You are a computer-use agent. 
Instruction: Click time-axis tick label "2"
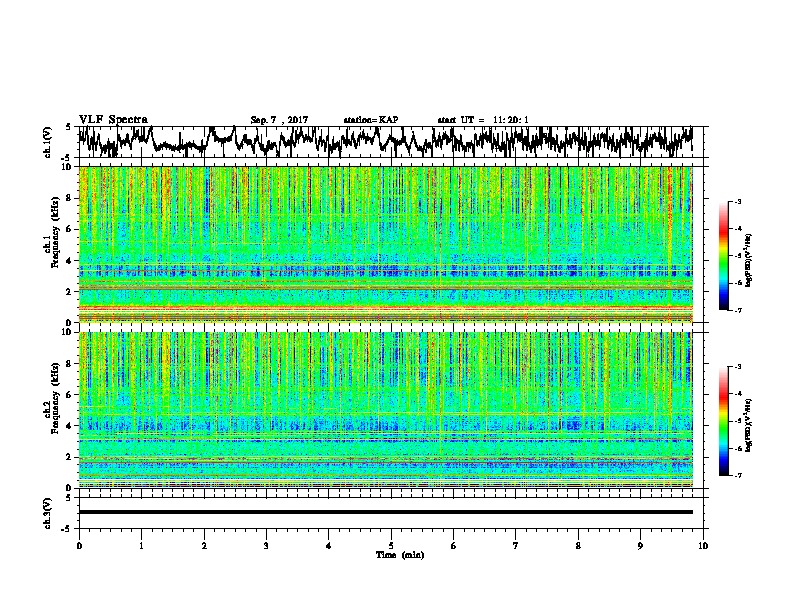[204, 545]
